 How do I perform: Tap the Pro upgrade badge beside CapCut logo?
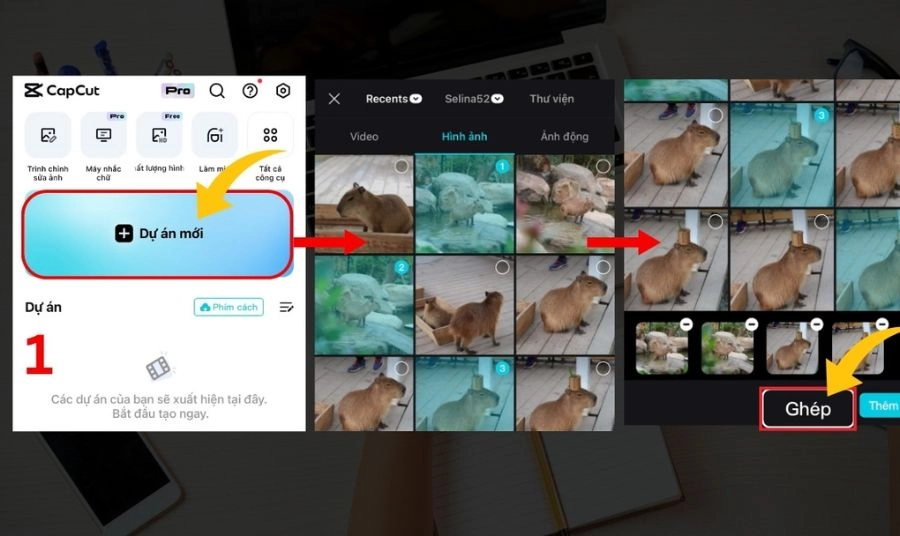click(177, 91)
